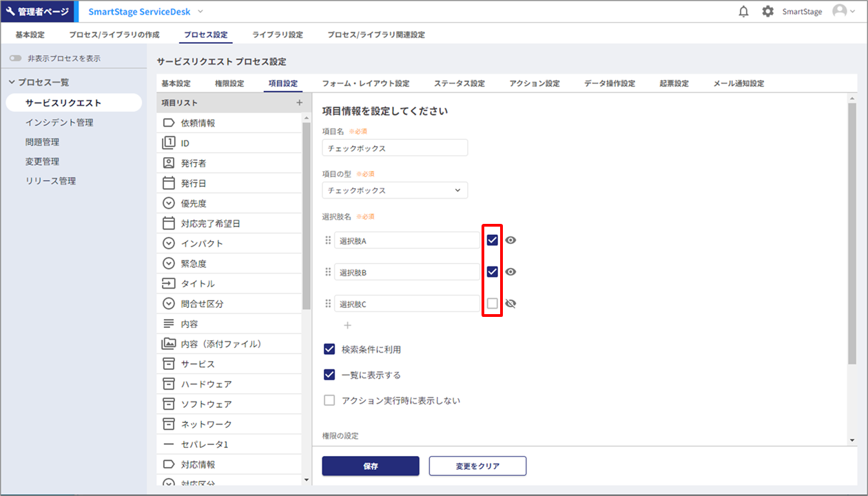Image resolution: width=868 pixels, height=496 pixels.
Task: Click the 保存 button
Action: pos(370,466)
